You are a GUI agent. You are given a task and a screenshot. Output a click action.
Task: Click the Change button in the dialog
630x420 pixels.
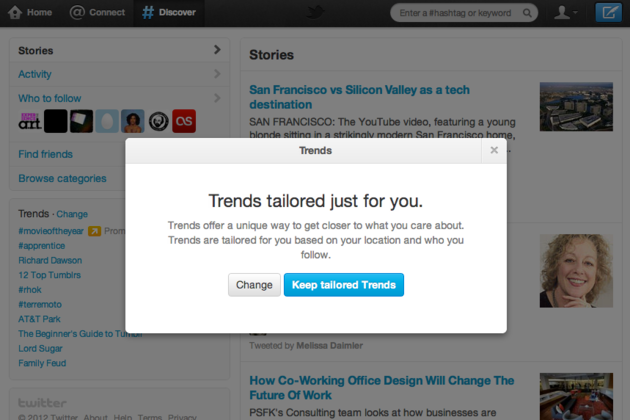(x=254, y=285)
